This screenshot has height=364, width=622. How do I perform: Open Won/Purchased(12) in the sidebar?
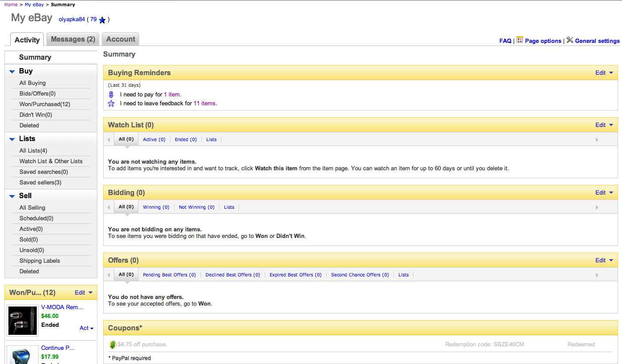45,104
